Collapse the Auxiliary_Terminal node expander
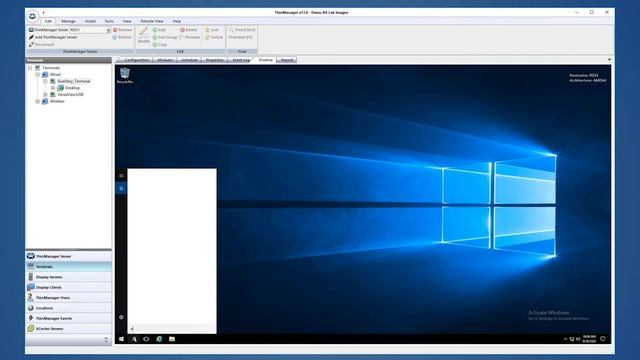 pos(45,81)
